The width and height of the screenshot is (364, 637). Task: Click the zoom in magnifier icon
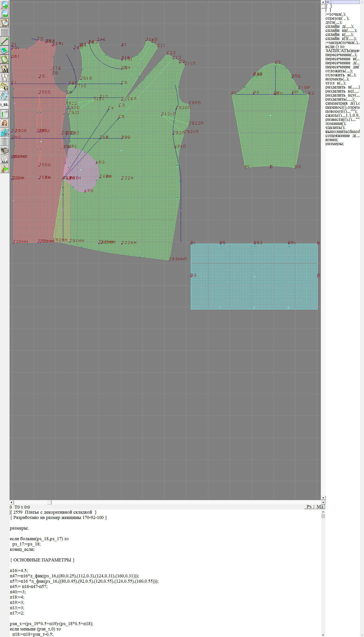coord(5,4)
